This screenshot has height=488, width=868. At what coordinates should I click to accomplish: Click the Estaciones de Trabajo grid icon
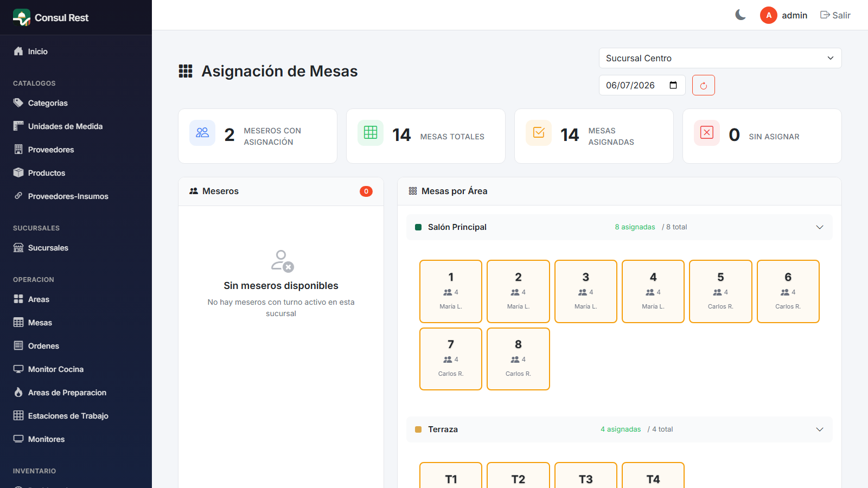pyautogui.click(x=18, y=416)
